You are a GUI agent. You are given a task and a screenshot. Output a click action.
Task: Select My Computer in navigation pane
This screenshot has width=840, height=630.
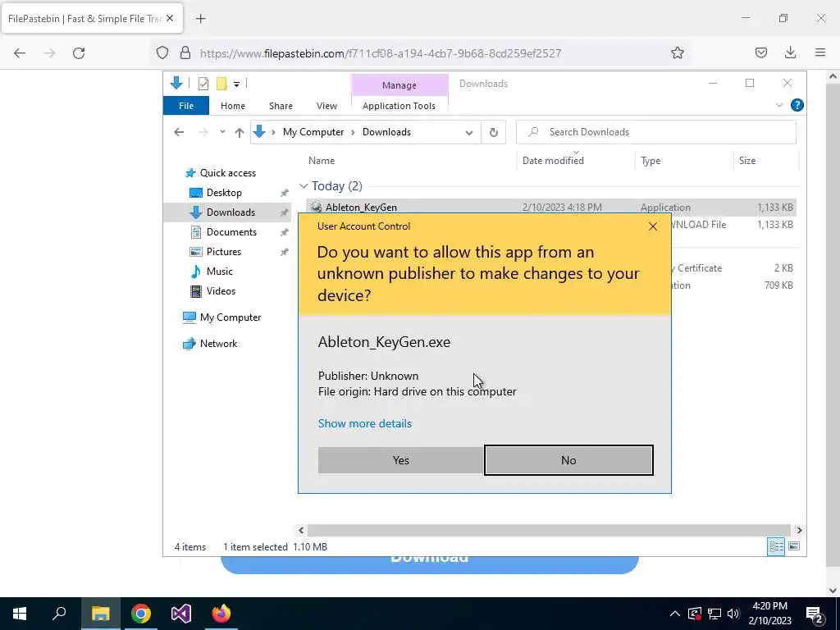231,317
